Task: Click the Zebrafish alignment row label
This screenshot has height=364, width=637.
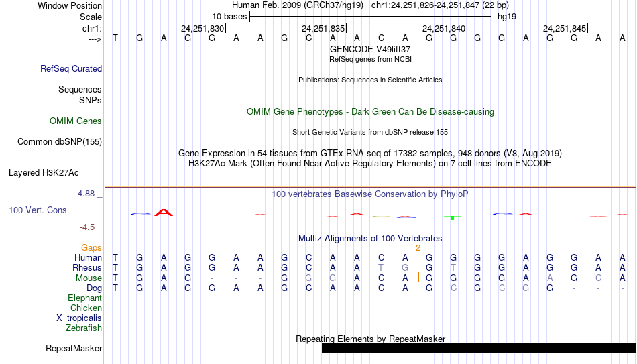Action: (84, 328)
